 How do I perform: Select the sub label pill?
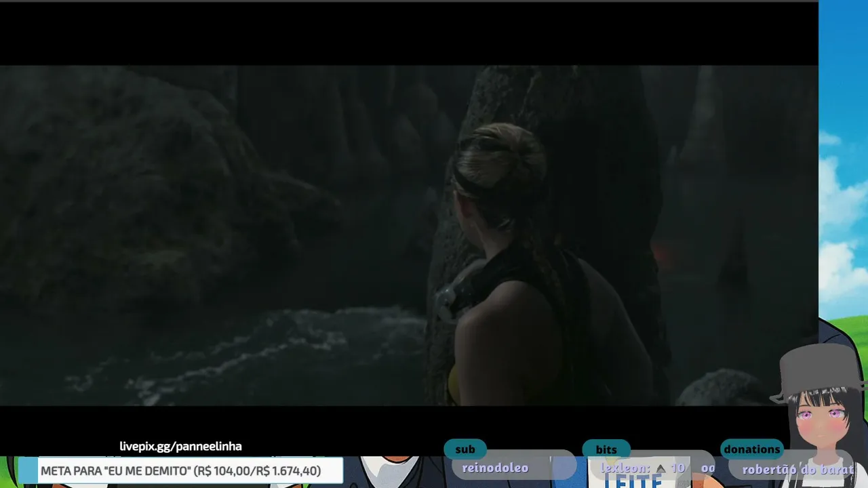click(465, 449)
